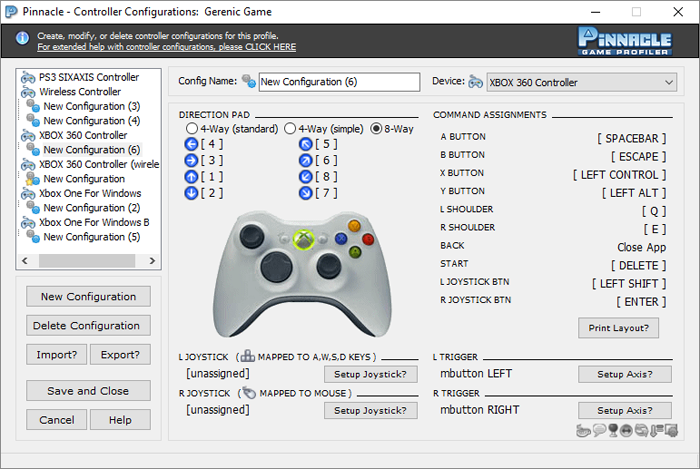The height and width of the screenshot is (469, 700).
Task: Click the down arrow d-pad icon [ 2 ]
Action: 191,193
